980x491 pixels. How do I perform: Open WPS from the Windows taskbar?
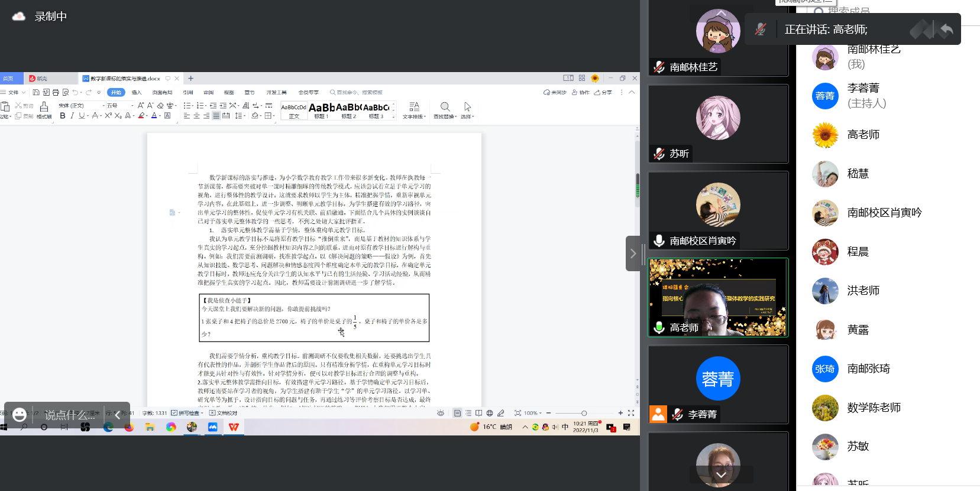[x=234, y=427]
